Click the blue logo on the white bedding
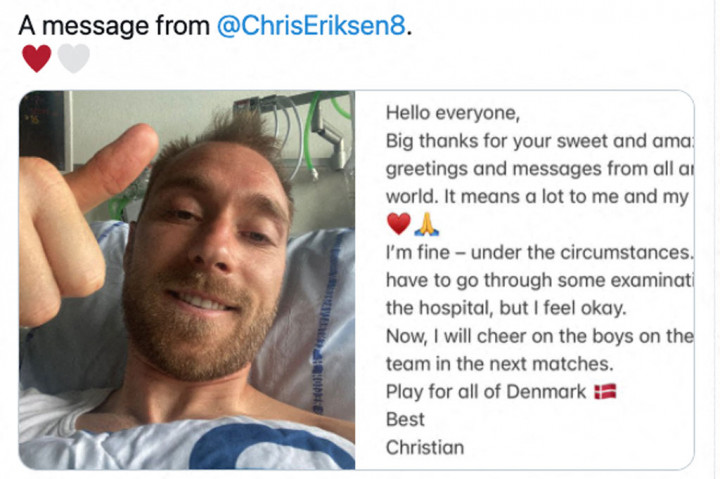720x479 pixels. [270, 447]
